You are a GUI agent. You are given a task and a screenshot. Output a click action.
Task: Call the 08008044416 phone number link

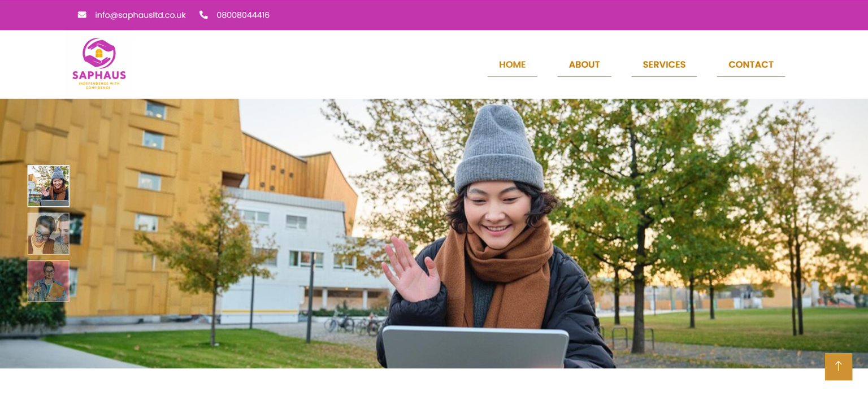[243, 15]
